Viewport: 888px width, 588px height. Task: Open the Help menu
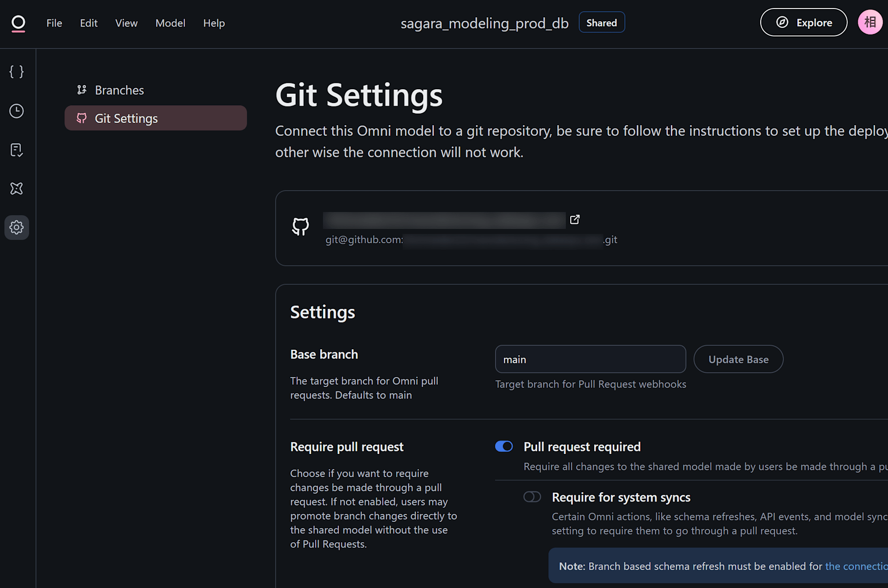[214, 23]
